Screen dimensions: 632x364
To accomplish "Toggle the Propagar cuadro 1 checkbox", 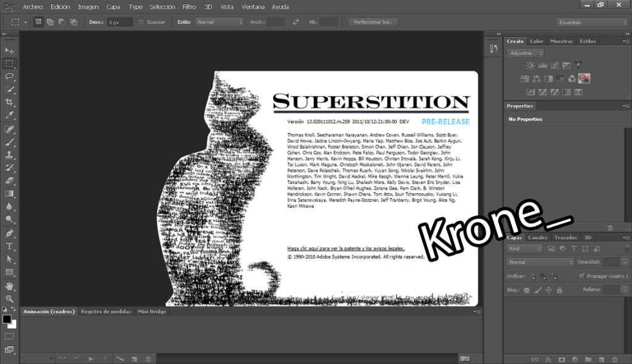I will pyautogui.click(x=581, y=276).
